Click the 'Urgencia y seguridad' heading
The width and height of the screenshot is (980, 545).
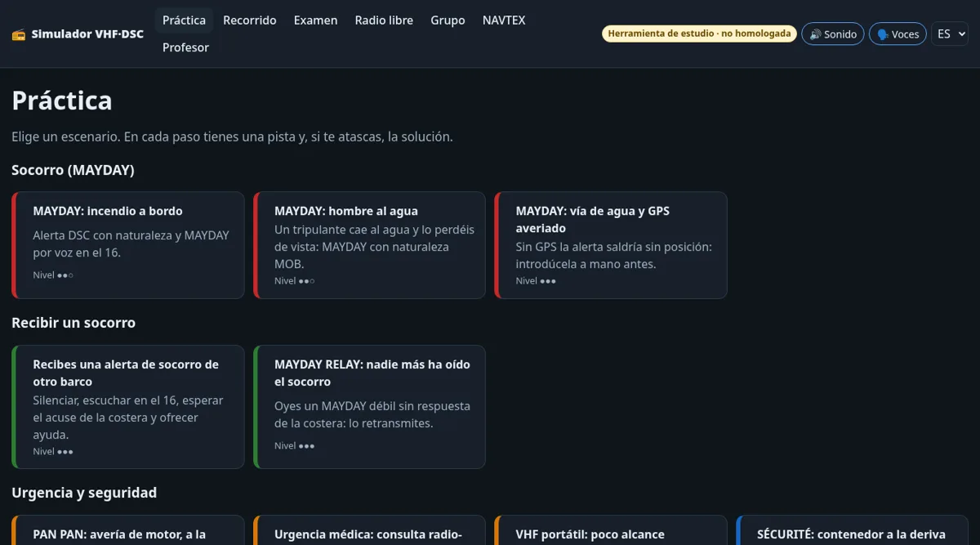84,493
